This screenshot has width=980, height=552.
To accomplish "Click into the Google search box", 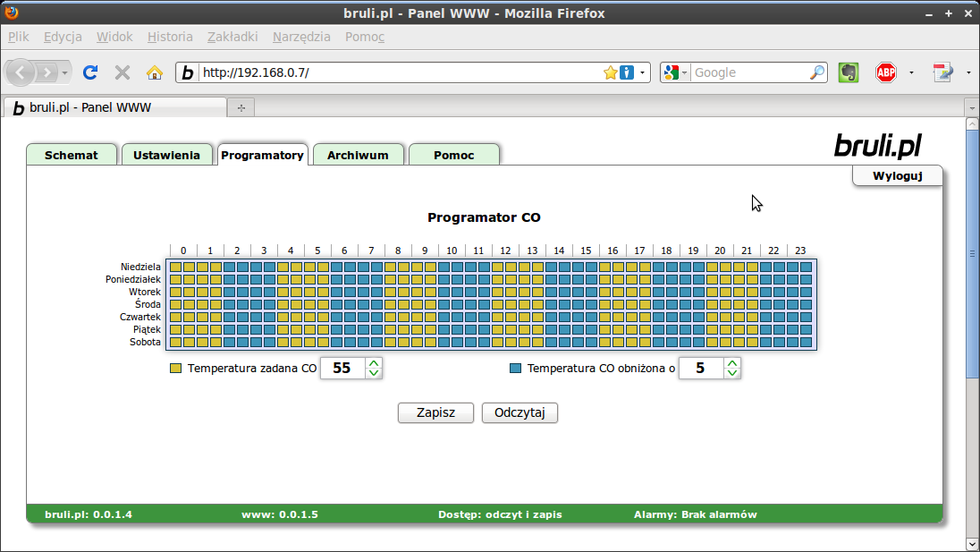I will pyautogui.click(x=749, y=72).
